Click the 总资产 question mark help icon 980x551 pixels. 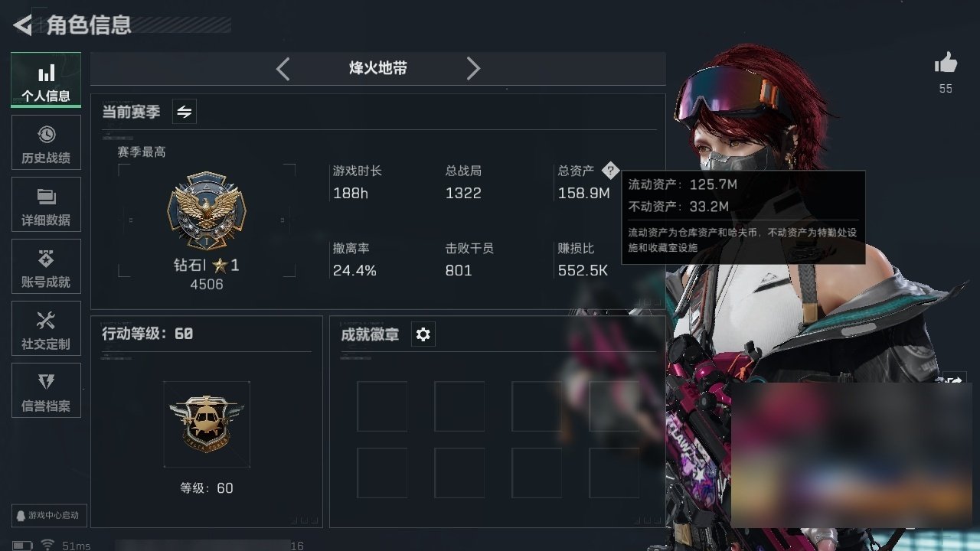(x=609, y=170)
